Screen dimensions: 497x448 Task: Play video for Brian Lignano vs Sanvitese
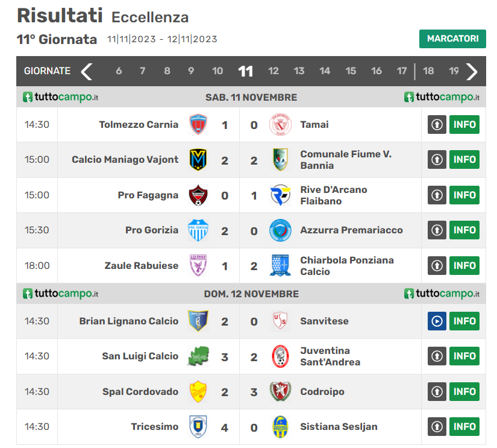pos(436,321)
